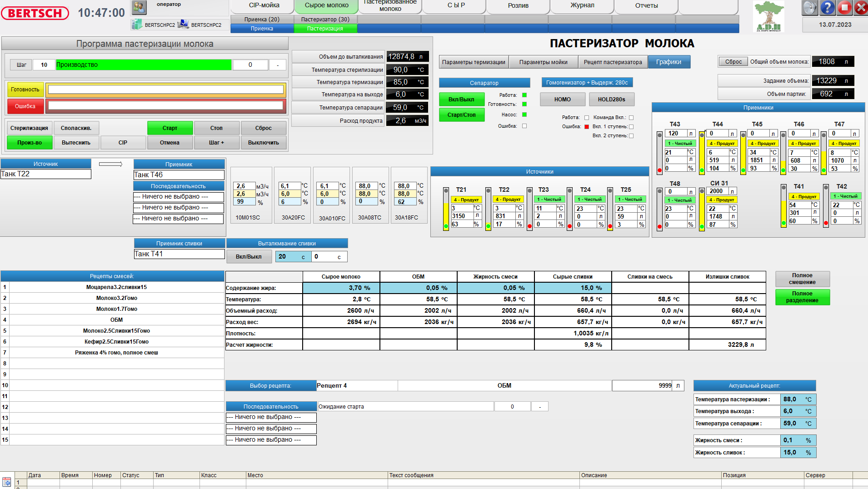868x489 pixels.
Task: Enable Вкл/Выкл in the Выталкивание сливки panel
Action: pos(249,256)
